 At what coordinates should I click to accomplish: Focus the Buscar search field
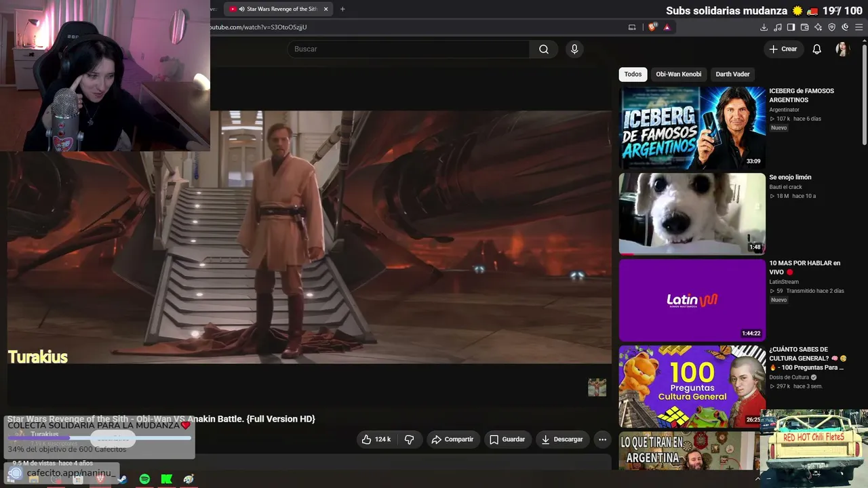click(x=408, y=49)
